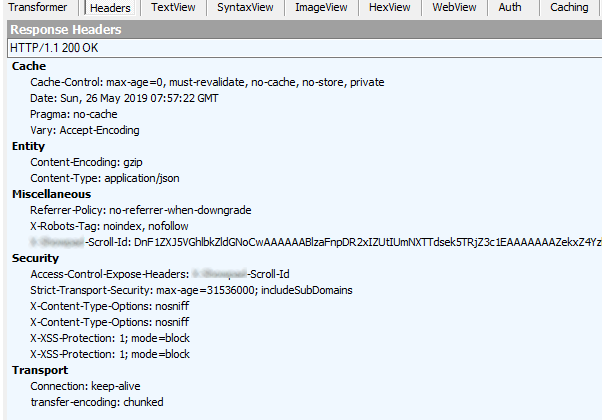Select the Security group heading
The image size is (602, 420).
[x=35, y=258]
